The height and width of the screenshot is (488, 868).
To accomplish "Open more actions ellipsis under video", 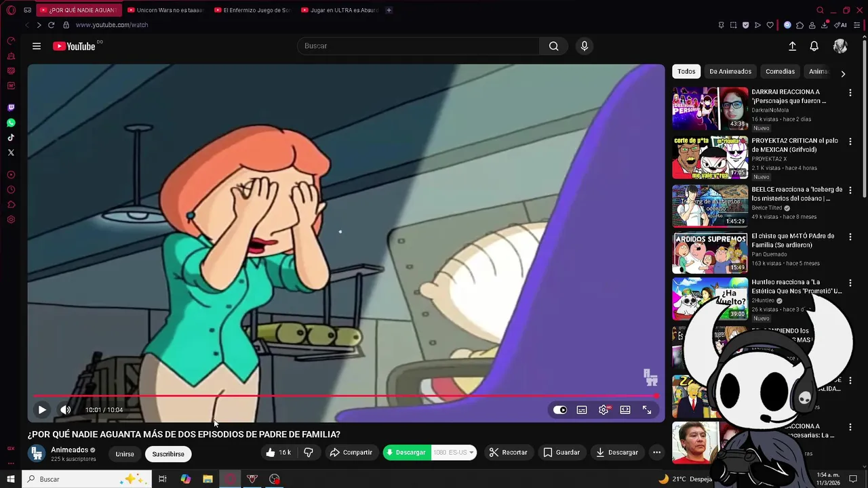I will [x=656, y=453].
